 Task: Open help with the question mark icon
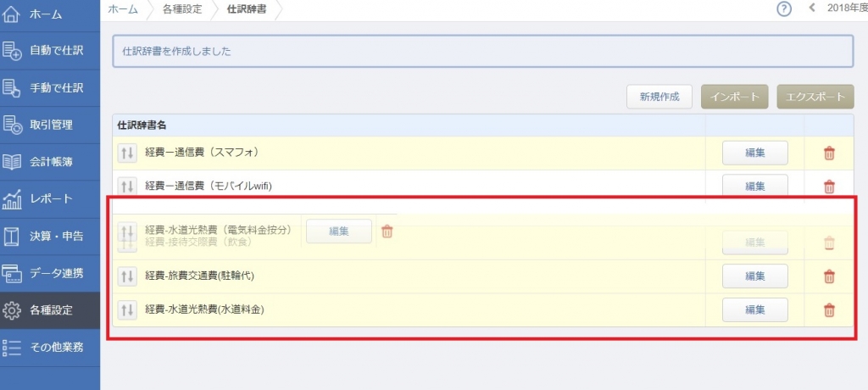pyautogui.click(x=784, y=9)
